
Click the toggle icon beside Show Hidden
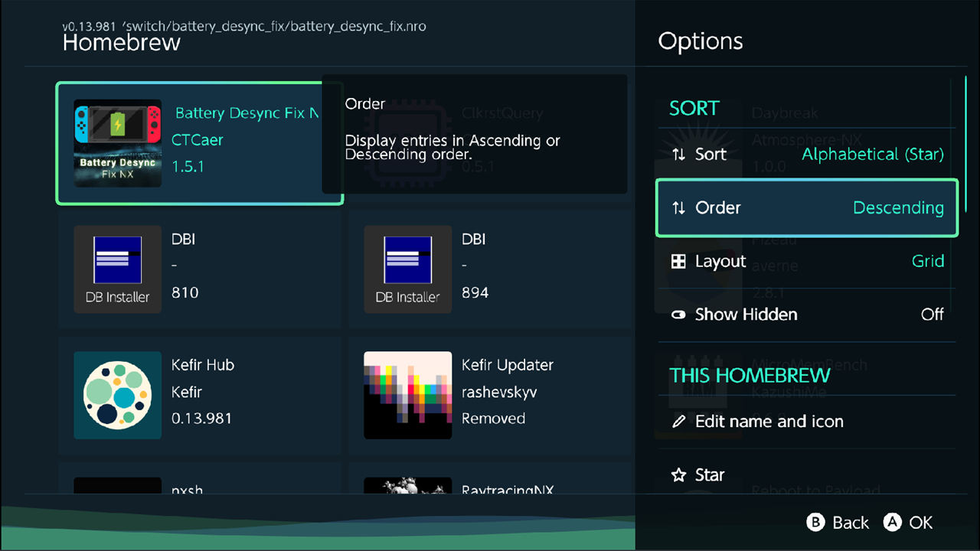pyautogui.click(x=678, y=315)
